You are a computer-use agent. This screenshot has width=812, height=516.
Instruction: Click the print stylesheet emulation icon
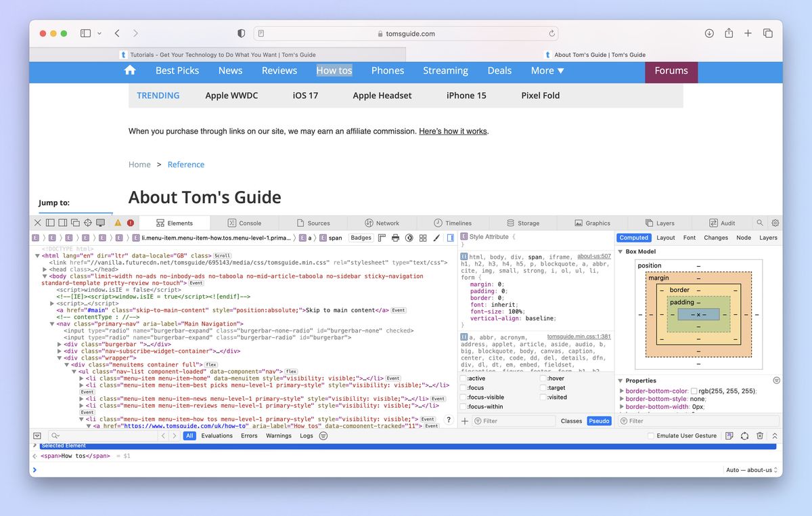pyautogui.click(x=395, y=238)
